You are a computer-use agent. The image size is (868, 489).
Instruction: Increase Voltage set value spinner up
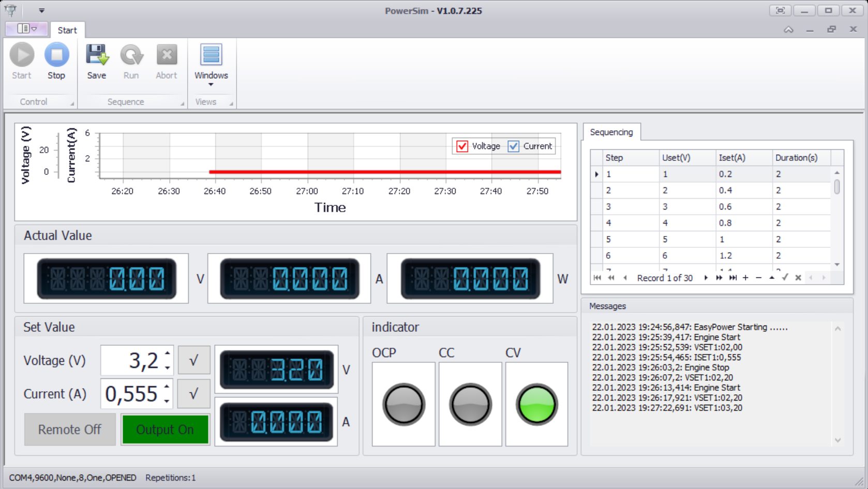(168, 353)
